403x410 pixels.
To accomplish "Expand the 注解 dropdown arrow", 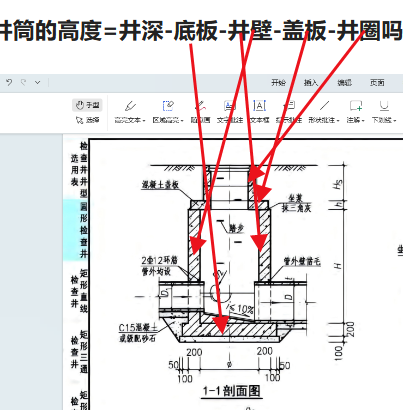I will (x=363, y=120).
